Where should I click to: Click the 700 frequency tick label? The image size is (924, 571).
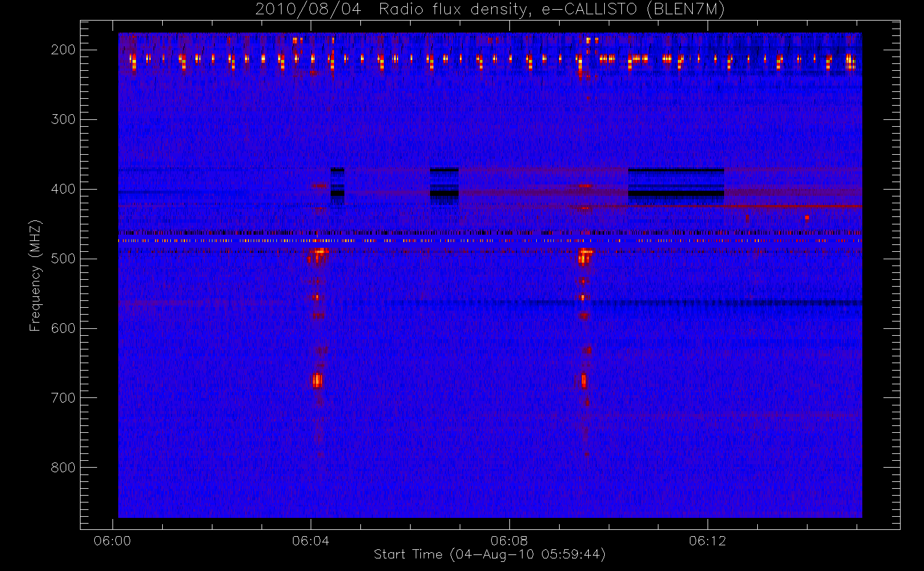point(63,398)
